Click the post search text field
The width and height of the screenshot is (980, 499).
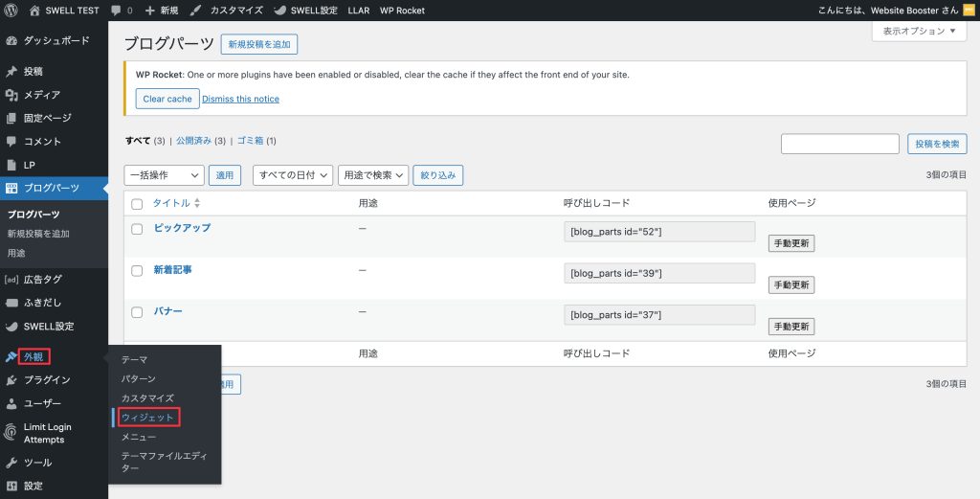click(839, 144)
